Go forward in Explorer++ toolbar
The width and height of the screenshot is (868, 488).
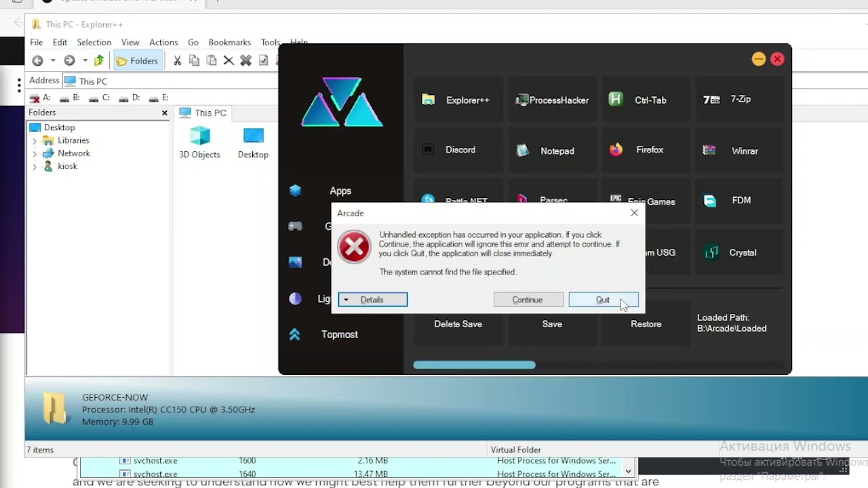(x=69, y=61)
